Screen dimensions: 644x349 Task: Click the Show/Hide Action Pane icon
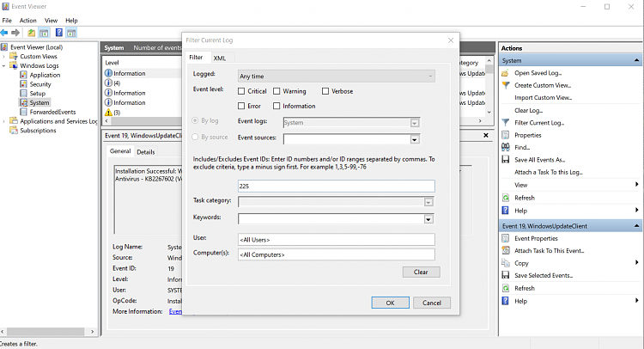tap(71, 33)
